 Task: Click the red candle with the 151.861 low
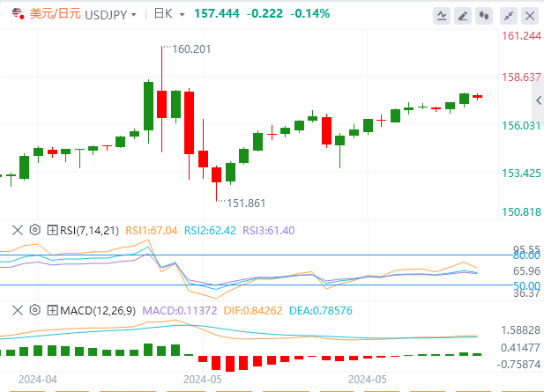pos(217,174)
